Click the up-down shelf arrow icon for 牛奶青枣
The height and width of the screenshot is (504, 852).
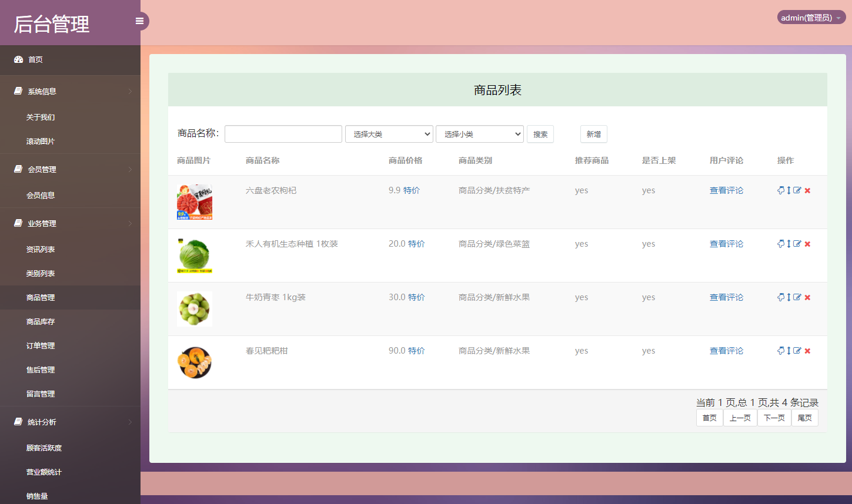[788, 297]
